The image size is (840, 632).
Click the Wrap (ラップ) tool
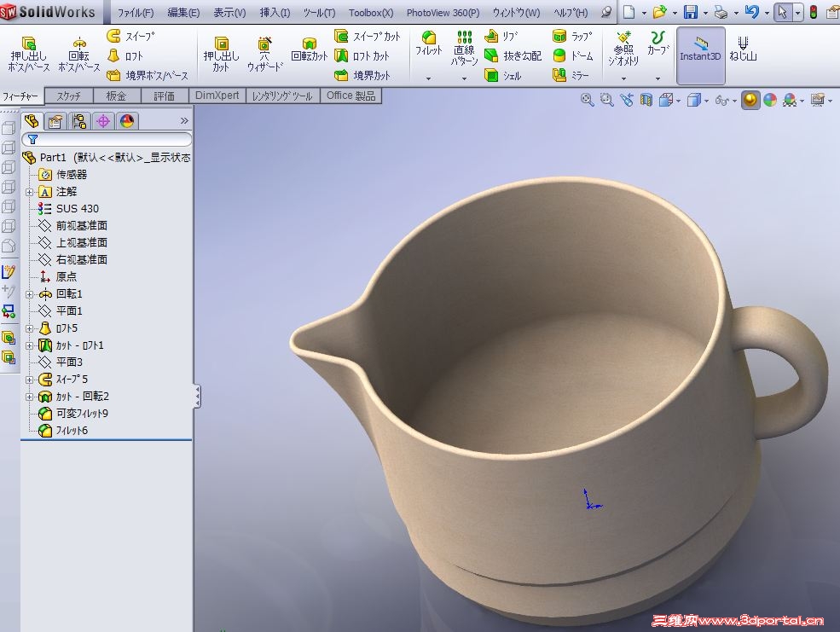pos(572,37)
